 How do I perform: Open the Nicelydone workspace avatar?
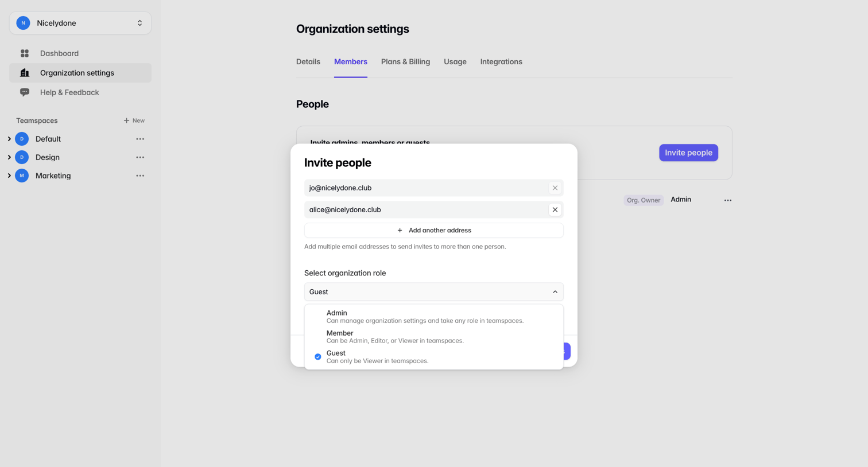click(23, 23)
